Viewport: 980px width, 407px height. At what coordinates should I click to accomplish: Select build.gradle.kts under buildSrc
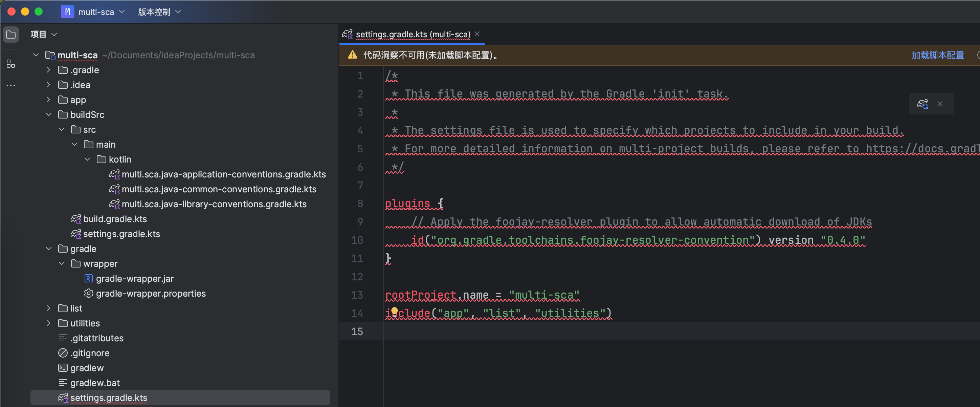(115, 219)
